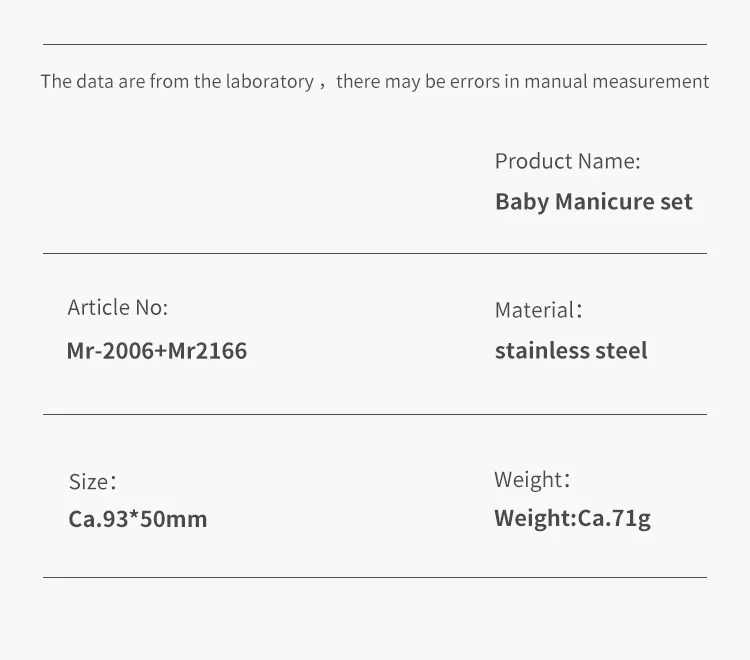Click the article number "Mr-2006+Mr2166"
This screenshot has height=660, width=750.
pos(156,351)
